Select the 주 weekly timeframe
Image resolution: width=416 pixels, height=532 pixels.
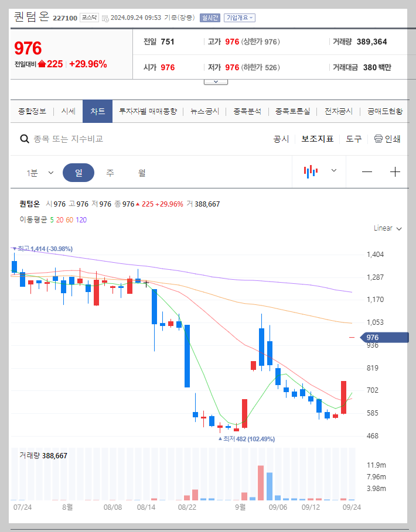point(110,172)
